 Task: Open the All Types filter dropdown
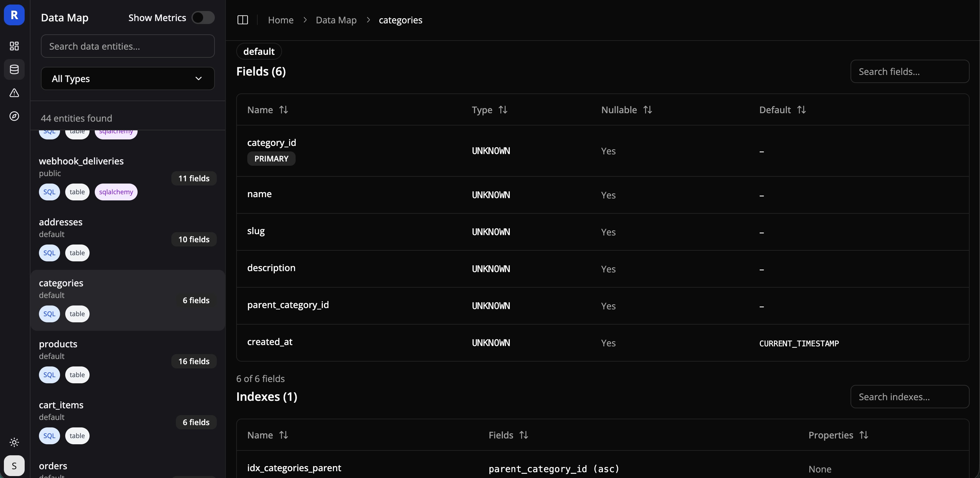128,78
